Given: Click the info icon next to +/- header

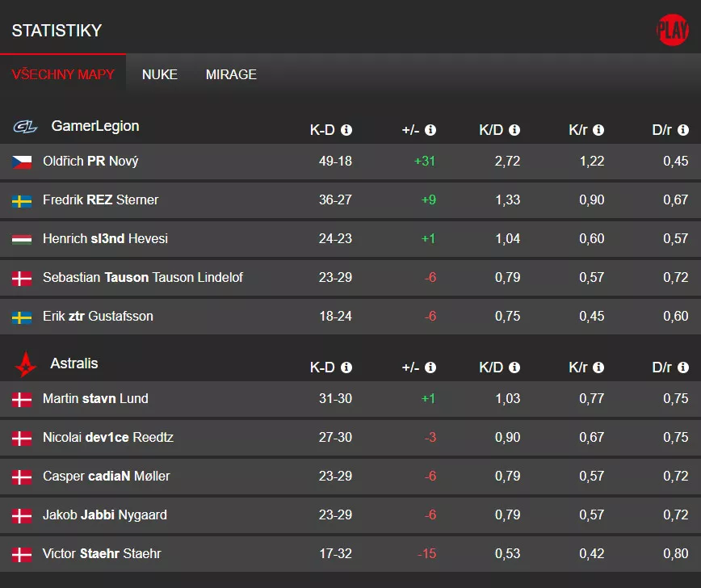Looking at the screenshot, I should (430, 129).
